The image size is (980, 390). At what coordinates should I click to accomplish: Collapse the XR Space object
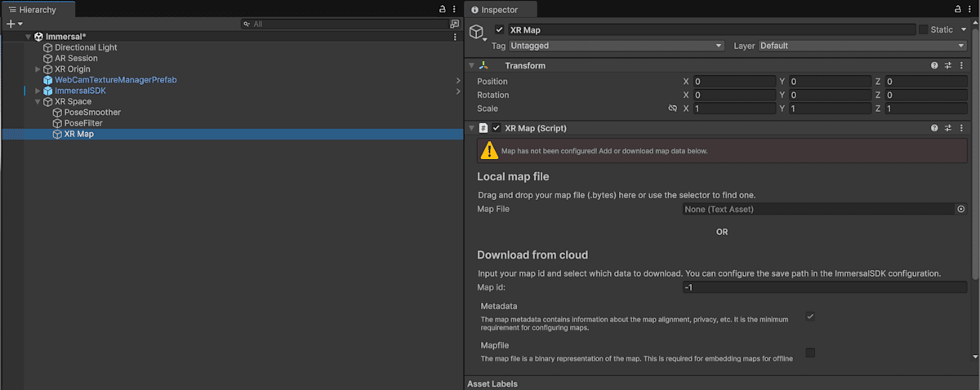pos(38,102)
